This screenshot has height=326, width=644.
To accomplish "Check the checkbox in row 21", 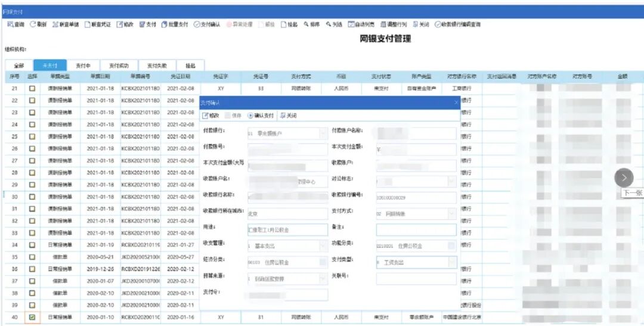I will pyautogui.click(x=32, y=88).
